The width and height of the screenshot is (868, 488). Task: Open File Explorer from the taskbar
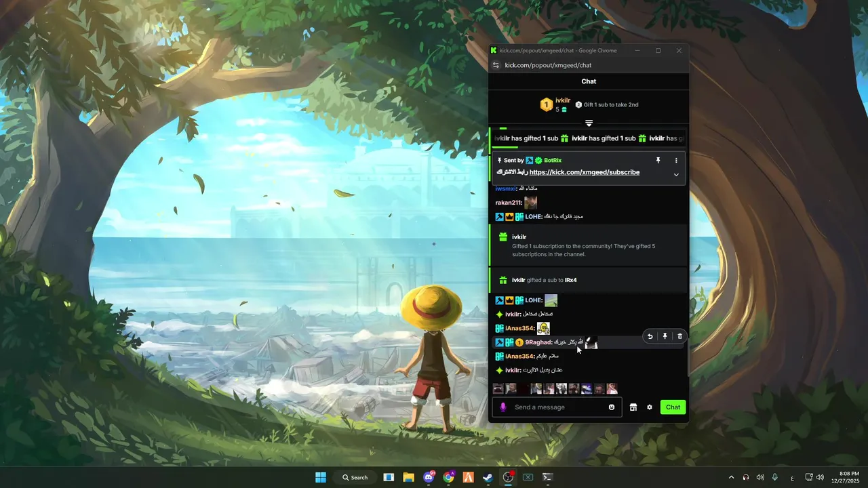tap(409, 477)
